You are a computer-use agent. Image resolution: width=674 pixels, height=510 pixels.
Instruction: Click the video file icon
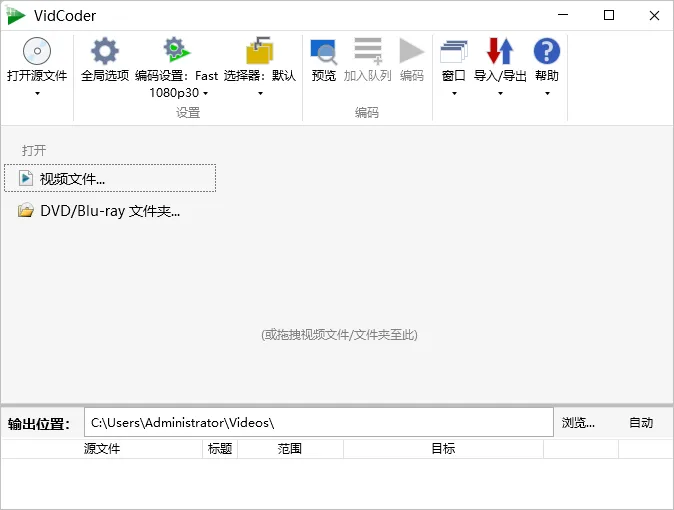[26, 178]
